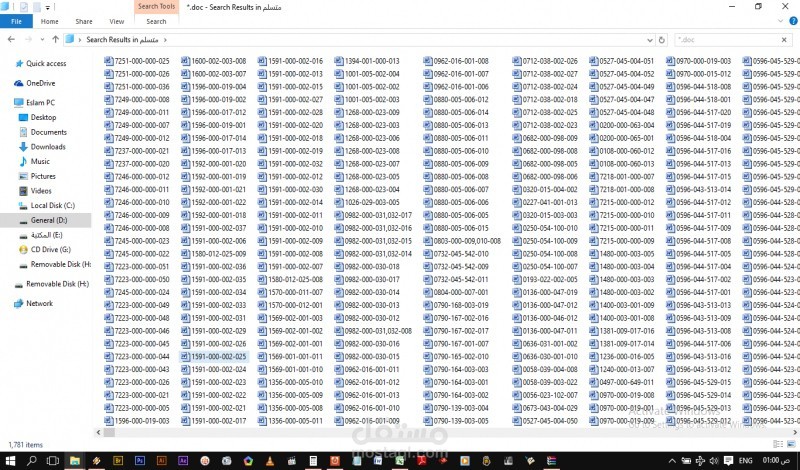800x470 pixels.
Task: Click chevron after Search Results breadcrumb
Action: tap(165, 39)
